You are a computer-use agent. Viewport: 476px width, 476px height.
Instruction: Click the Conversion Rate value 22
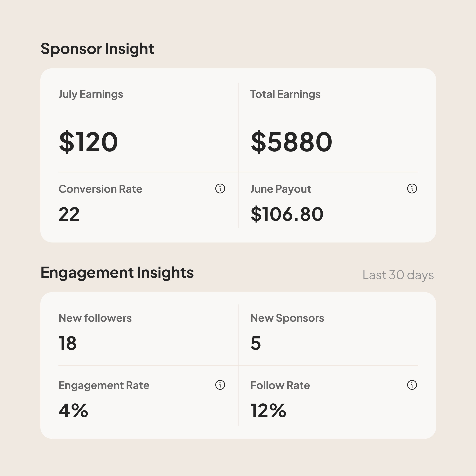click(x=69, y=214)
